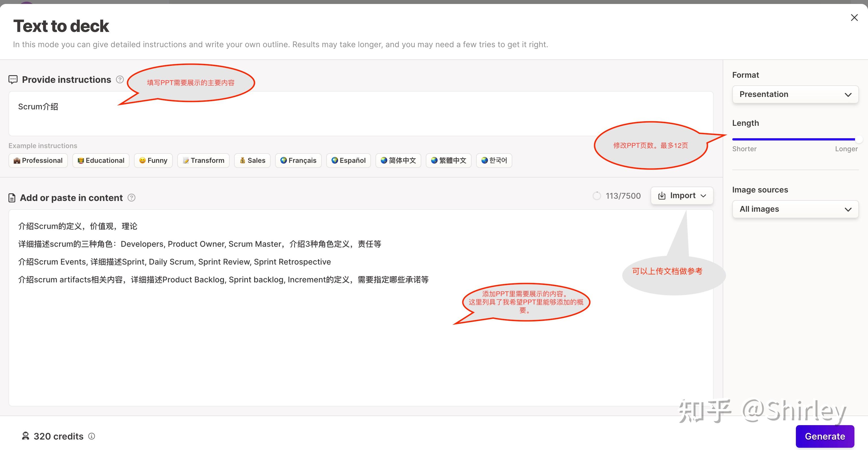Select the Educational example chip
Screen dimensions: 868x450
[101, 160]
